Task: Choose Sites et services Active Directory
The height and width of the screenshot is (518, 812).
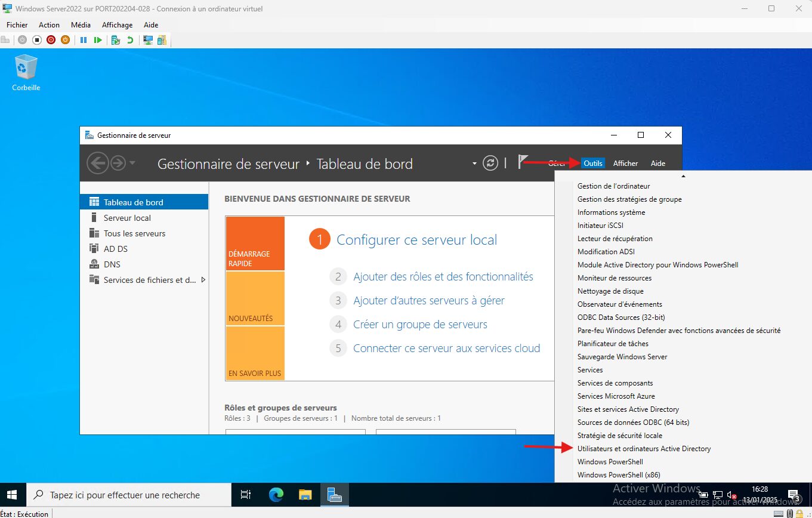Action: (x=628, y=409)
